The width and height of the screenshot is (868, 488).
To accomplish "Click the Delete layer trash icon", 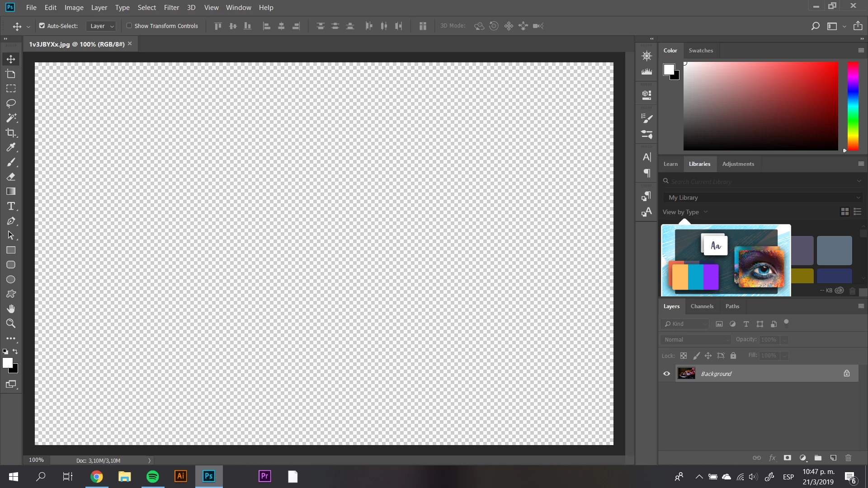I will tap(848, 458).
